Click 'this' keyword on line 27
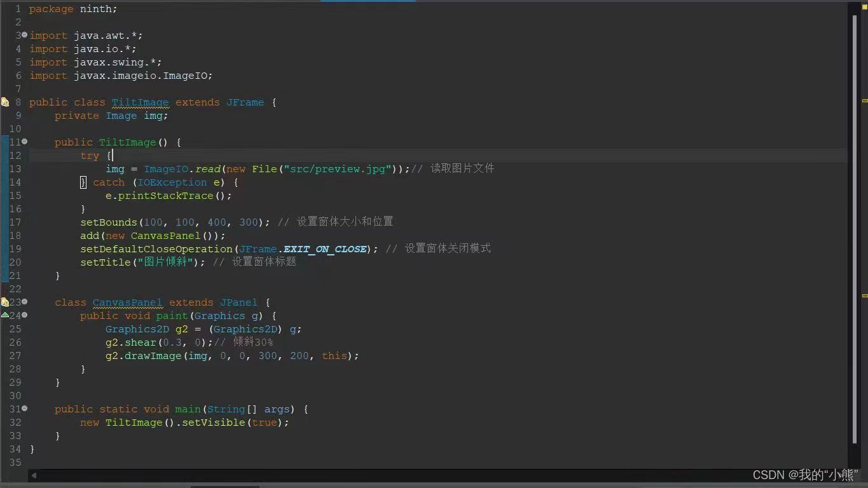 (334, 356)
